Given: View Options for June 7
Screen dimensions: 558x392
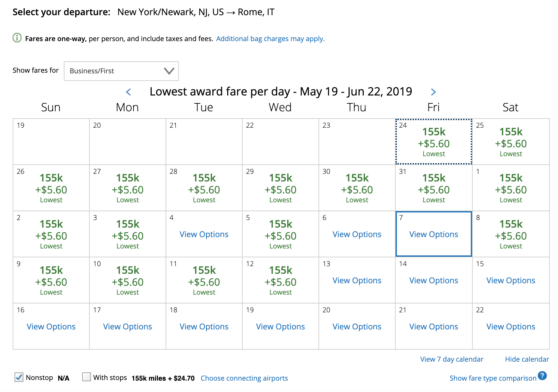Looking at the screenshot, I should pos(434,234).
